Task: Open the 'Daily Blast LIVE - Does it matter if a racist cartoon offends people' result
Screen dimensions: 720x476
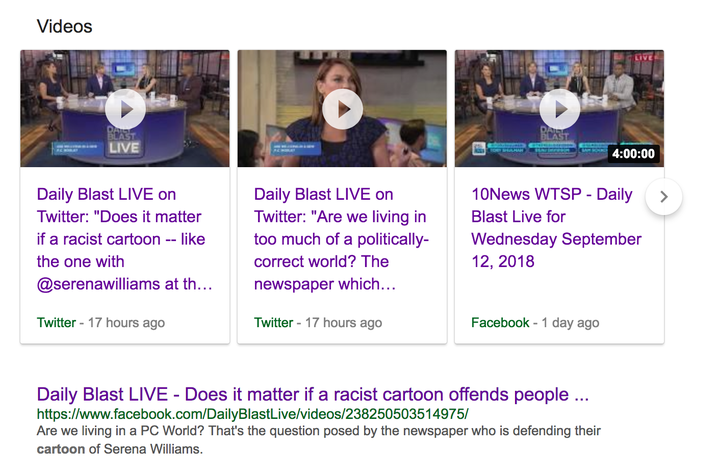Action: click(x=313, y=394)
